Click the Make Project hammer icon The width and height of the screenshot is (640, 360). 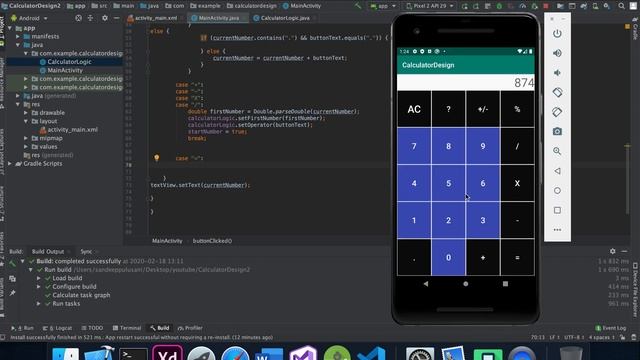(x=358, y=6)
